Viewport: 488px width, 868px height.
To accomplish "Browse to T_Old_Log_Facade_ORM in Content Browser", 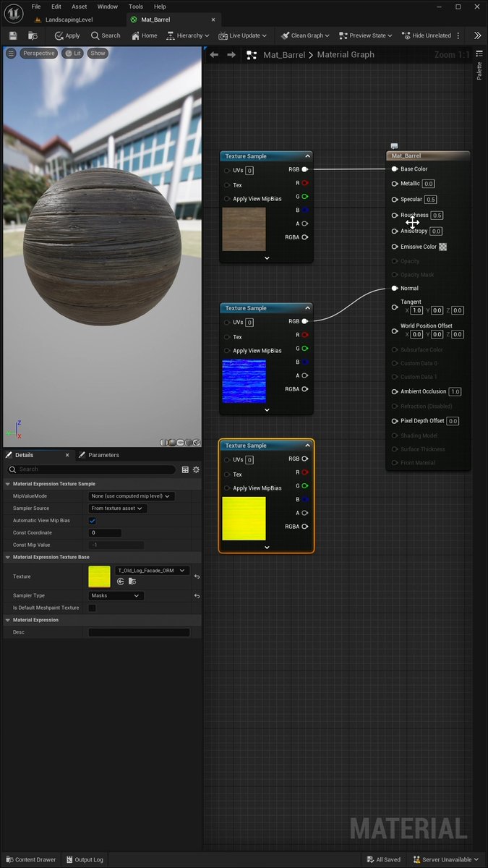I will (132, 582).
